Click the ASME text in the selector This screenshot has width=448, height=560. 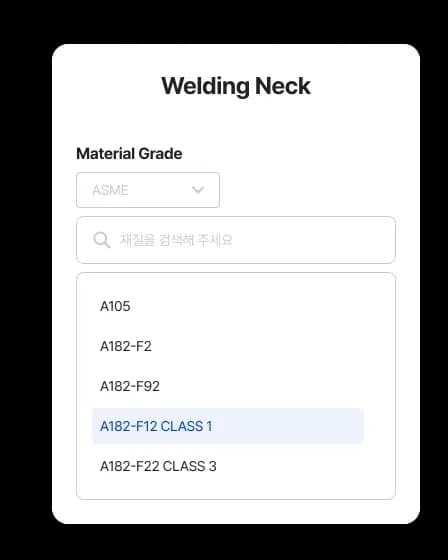110,190
